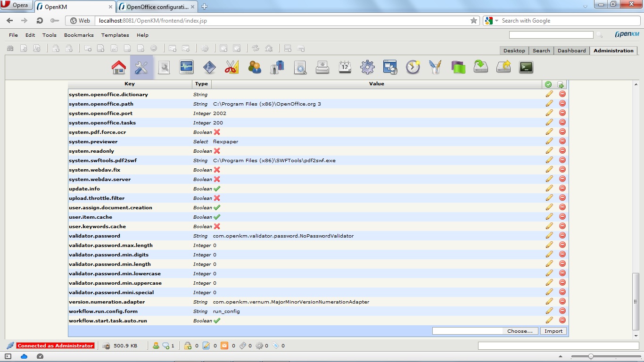Click the browser zoom slider
644x362 pixels.
tap(590, 356)
